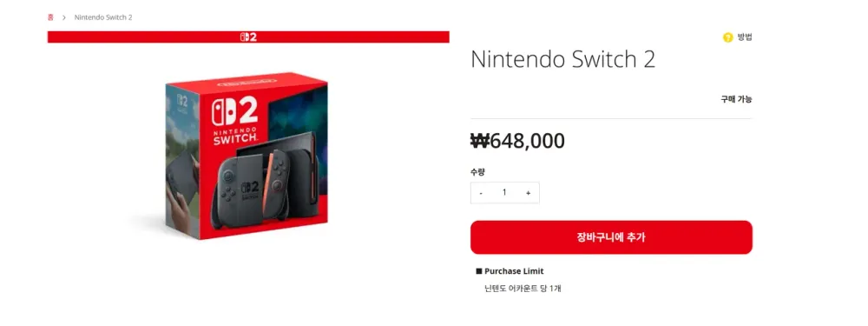Click the white Switch 2 logo on box front
The width and height of the screenshot is (868, 326).
[x=235, y=112]
